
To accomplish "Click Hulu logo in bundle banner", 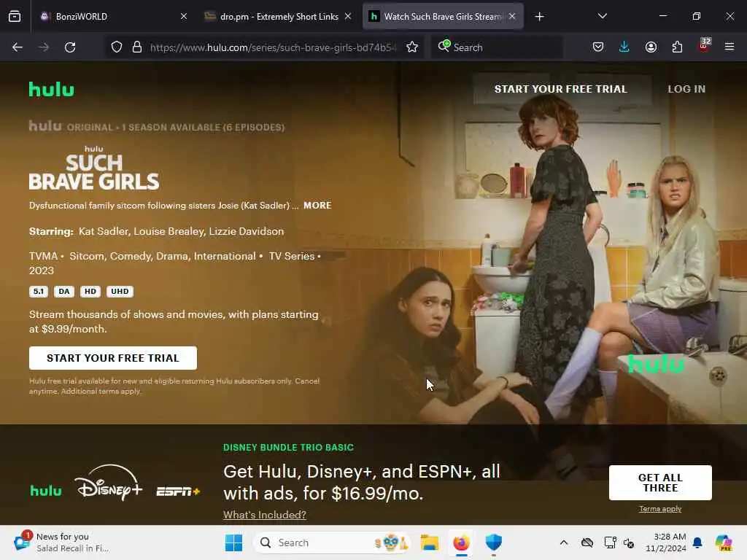I will (x=46, y=491).
